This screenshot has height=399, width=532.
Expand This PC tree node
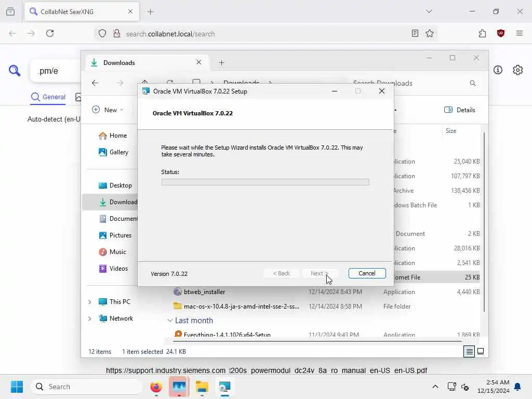[89, 302]
